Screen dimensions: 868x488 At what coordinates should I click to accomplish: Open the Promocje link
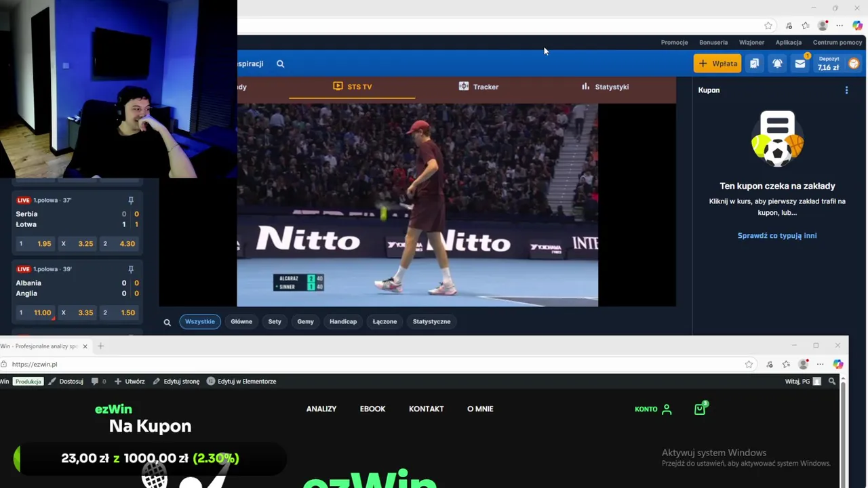674,43
